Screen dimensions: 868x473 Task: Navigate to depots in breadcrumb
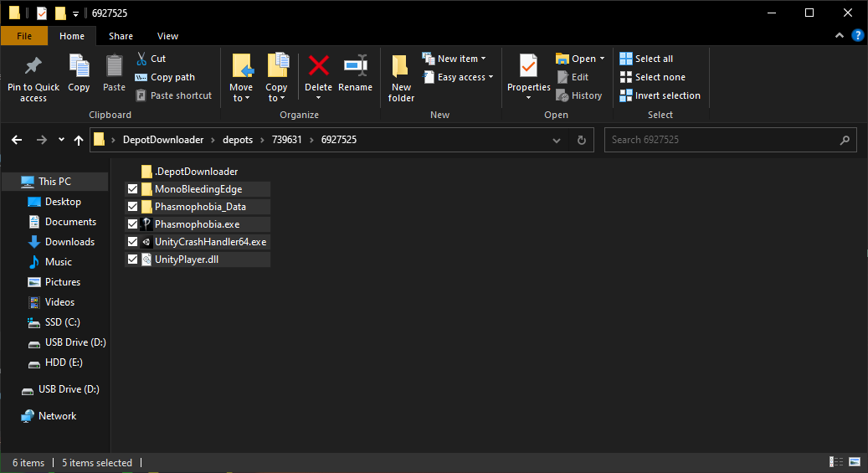point(238,140)
